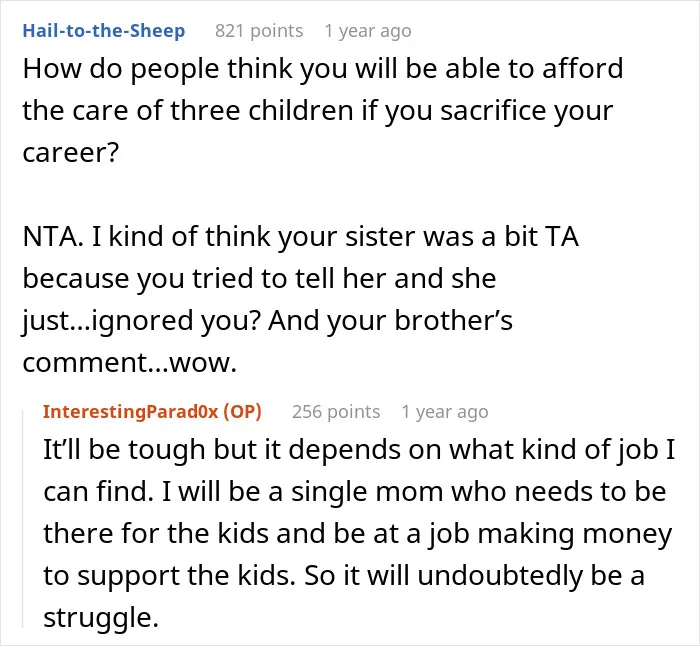Click the word 'career?' in top comment
This screenshot has width=700, height=646.
click(71, 153)
